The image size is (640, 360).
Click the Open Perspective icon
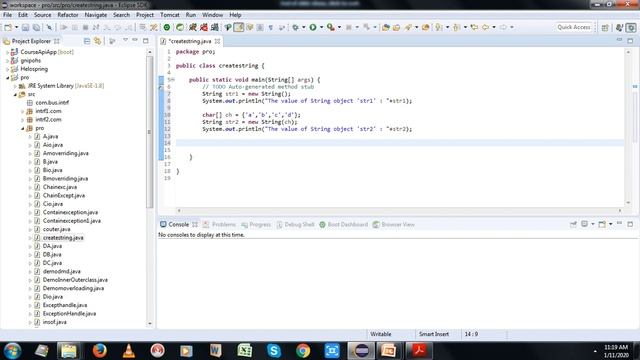(605, 27)
